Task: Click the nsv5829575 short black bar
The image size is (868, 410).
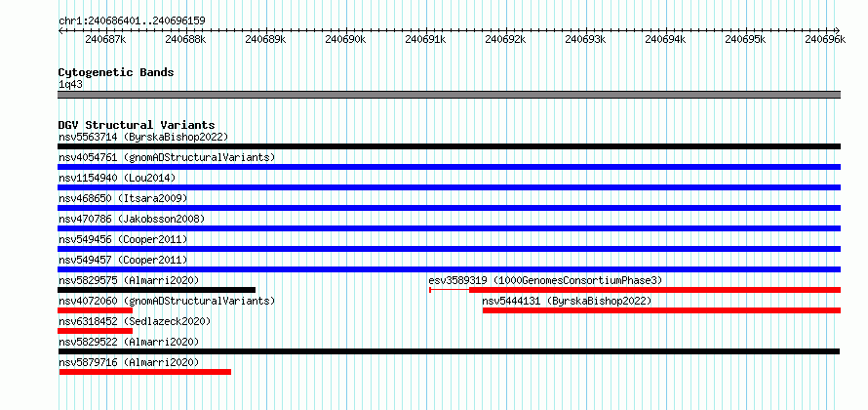Action: point(157,290)
